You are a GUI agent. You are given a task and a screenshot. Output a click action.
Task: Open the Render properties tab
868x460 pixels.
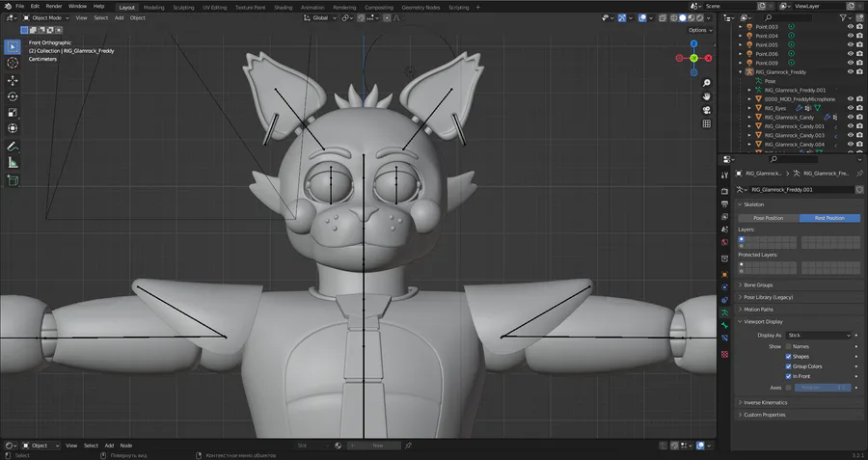click(724, 191)
